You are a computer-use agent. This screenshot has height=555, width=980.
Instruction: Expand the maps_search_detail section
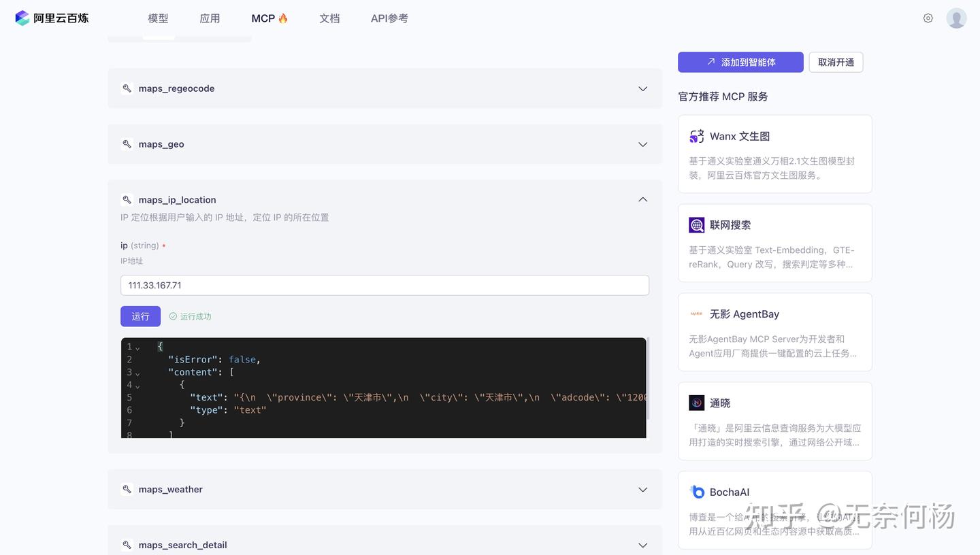[642, 545]
